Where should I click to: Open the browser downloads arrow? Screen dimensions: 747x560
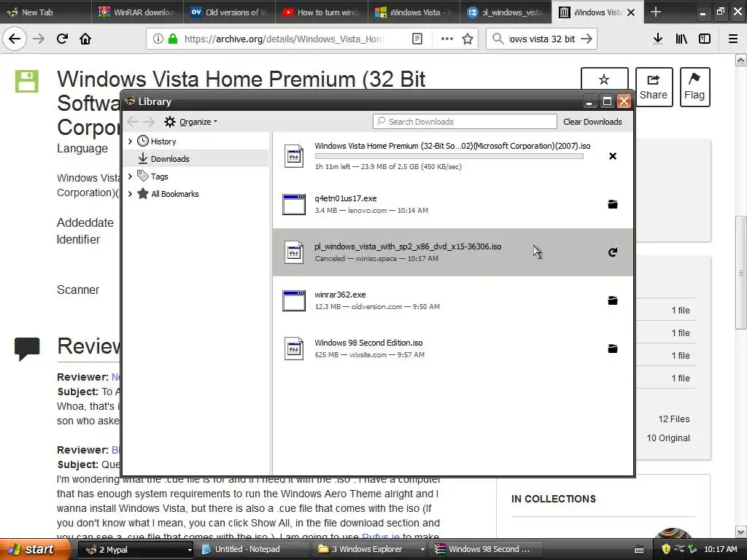[x=658, y=39]
